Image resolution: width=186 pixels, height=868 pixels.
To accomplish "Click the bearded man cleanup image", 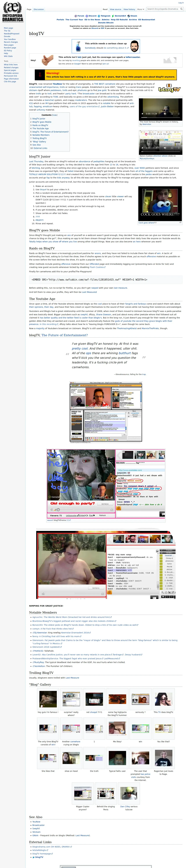I will point(134,46).
